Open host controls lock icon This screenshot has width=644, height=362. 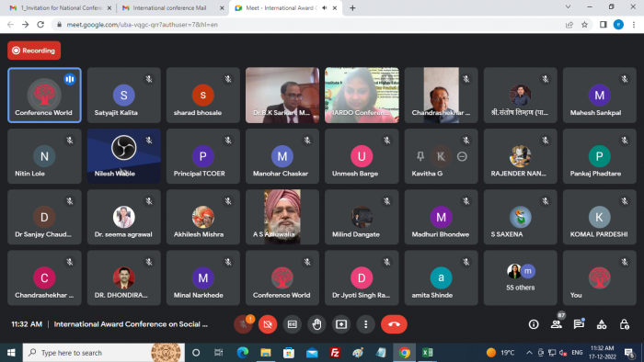click(625, 324)
